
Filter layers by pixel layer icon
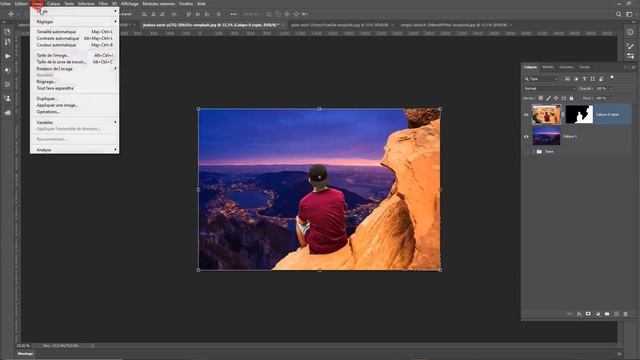(x=567, y=79)
